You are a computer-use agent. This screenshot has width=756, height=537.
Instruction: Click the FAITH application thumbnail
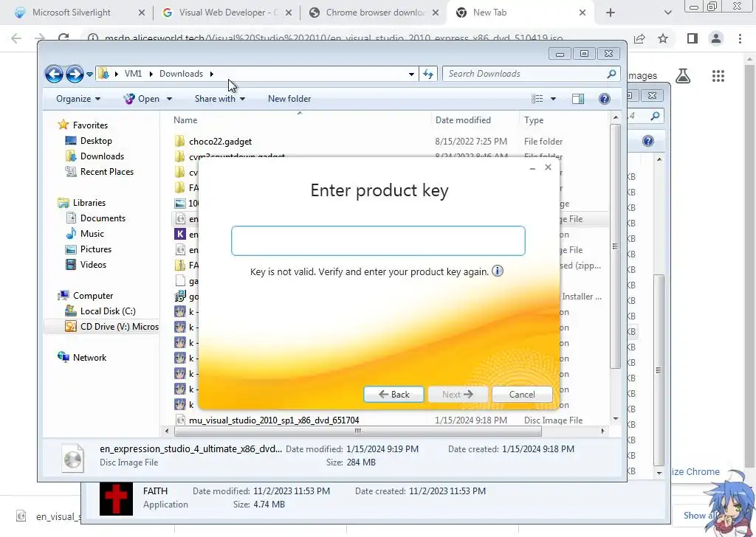coord(116,499)
